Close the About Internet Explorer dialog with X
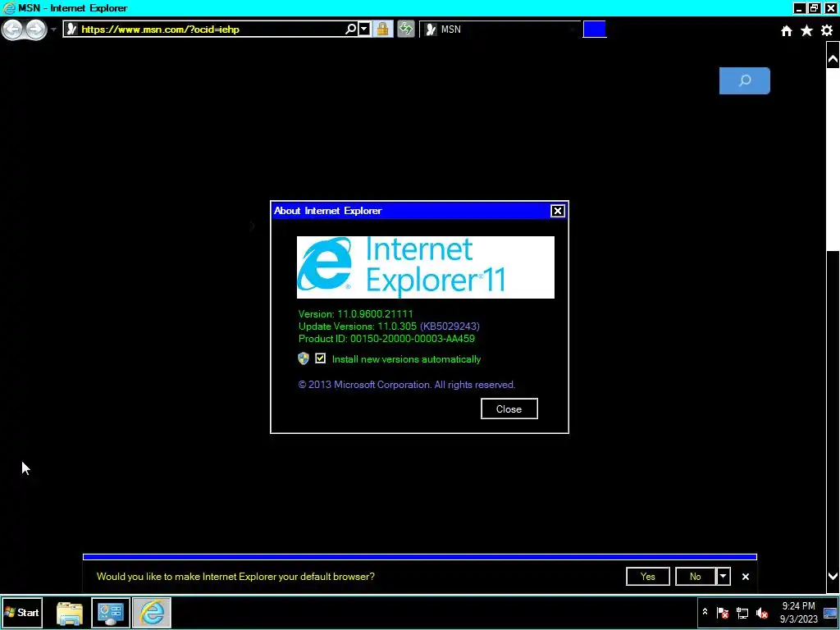The width and height of the screenshot is (840, 630). [558, 211]
